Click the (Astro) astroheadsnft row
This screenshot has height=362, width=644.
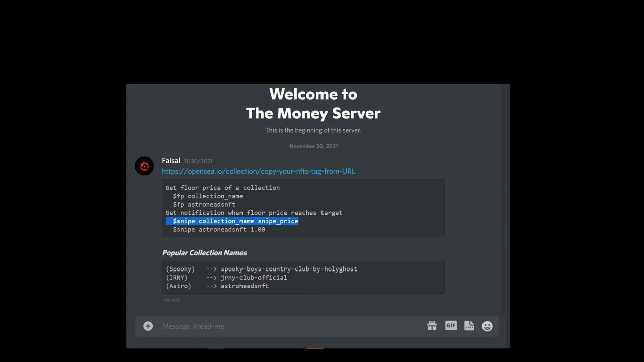click(x=217, y=286)
